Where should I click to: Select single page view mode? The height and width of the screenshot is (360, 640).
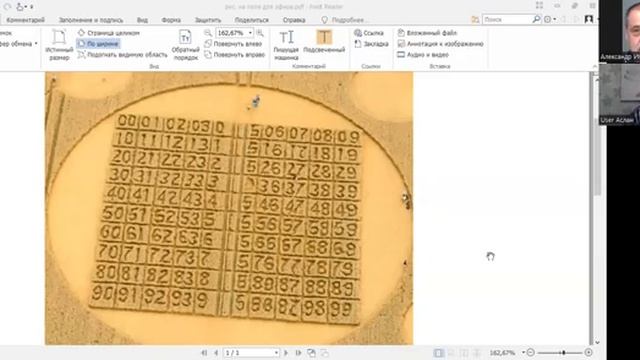coord(439,353)
